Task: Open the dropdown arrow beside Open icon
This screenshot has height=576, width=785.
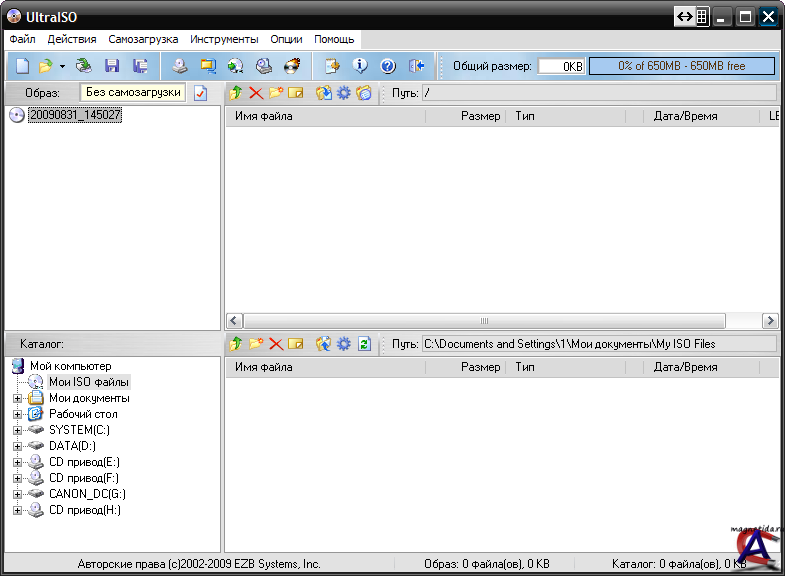Action: (x=62, y=67)
